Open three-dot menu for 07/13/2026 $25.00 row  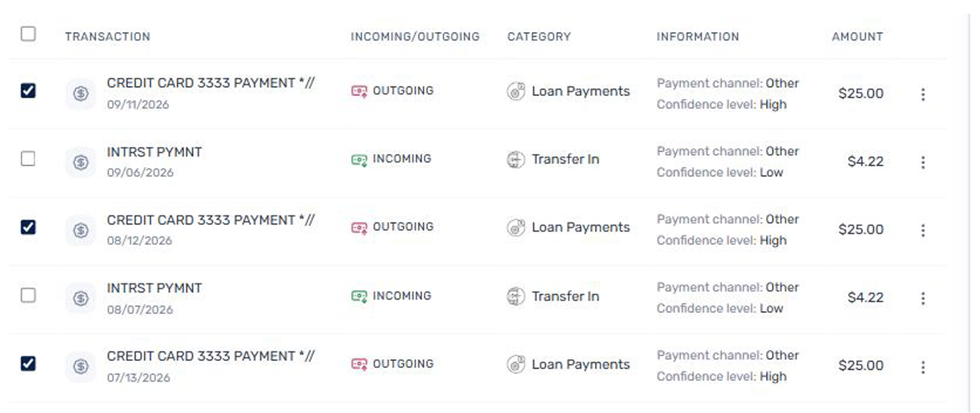923,367
